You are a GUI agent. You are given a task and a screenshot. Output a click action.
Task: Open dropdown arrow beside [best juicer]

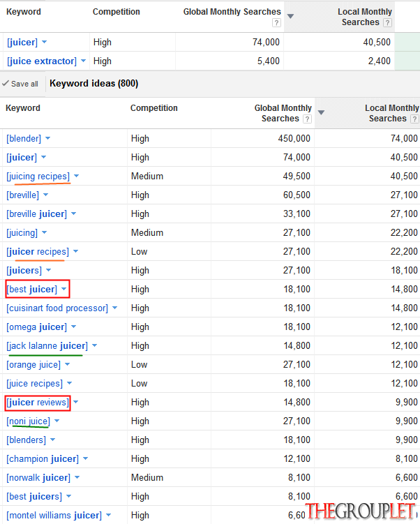pyautogui.click(x=63, y=289)
